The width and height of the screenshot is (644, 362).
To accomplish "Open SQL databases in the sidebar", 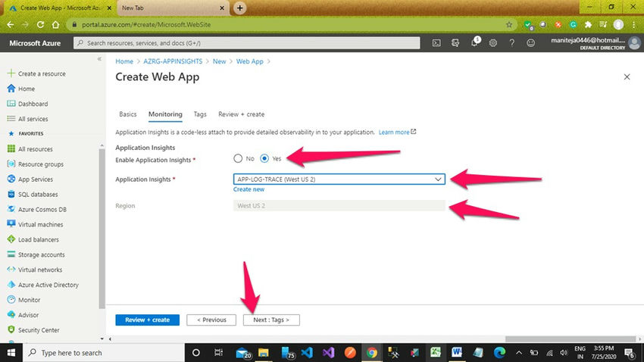I will (38, 195).
